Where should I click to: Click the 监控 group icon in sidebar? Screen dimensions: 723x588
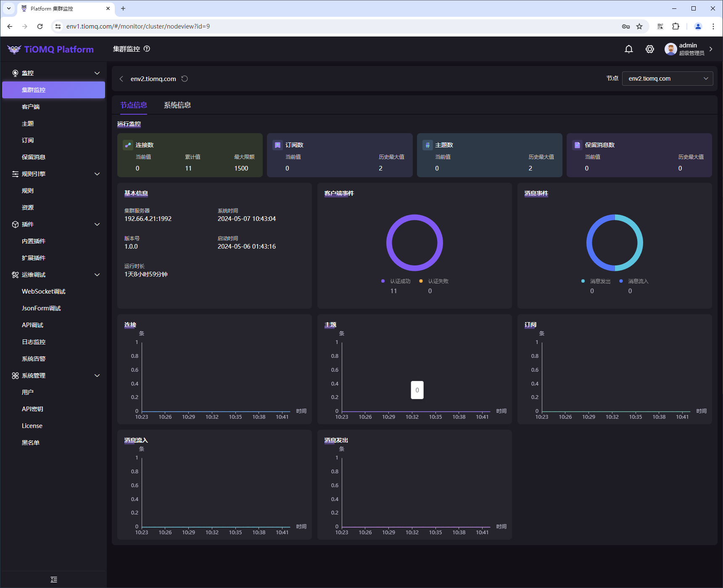point(15,73)
